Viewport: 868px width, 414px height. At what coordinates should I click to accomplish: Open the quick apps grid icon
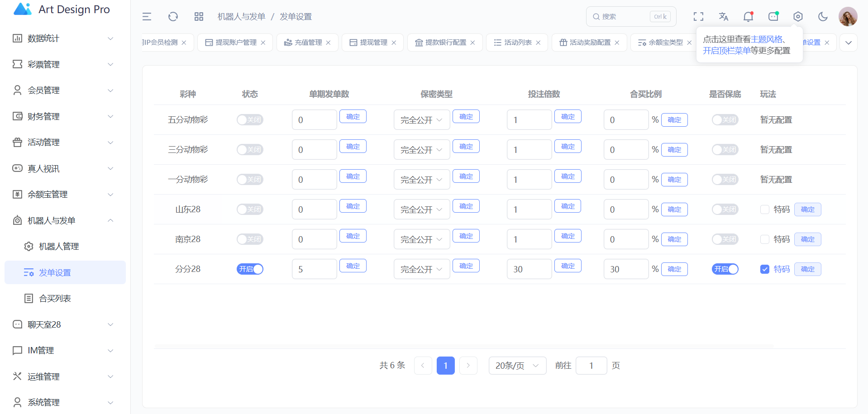point(199,17)
